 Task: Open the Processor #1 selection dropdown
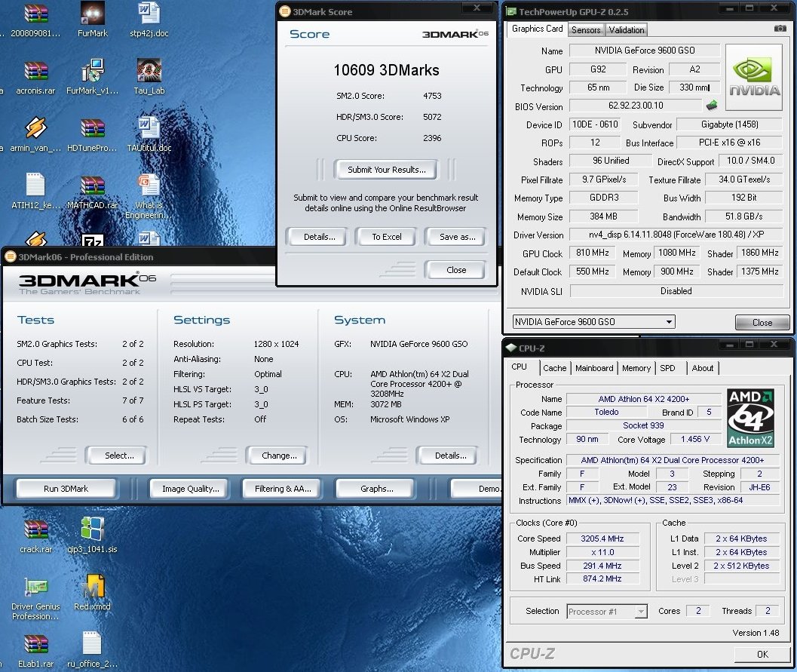(x=642, y=612)
